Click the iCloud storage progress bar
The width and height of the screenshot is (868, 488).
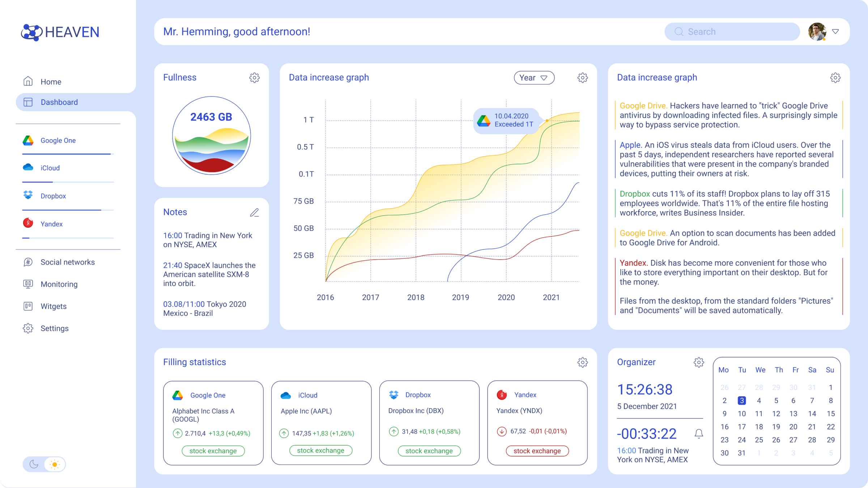click(x=68, y=182)
